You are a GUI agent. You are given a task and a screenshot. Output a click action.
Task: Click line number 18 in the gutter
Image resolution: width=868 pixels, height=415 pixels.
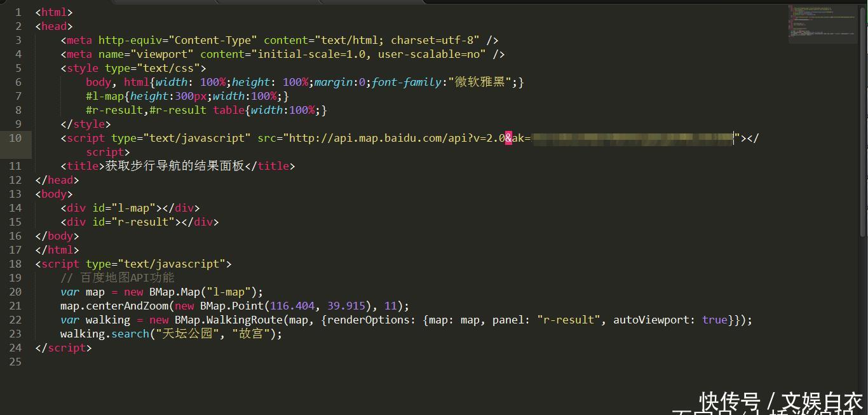pos(15,264)
